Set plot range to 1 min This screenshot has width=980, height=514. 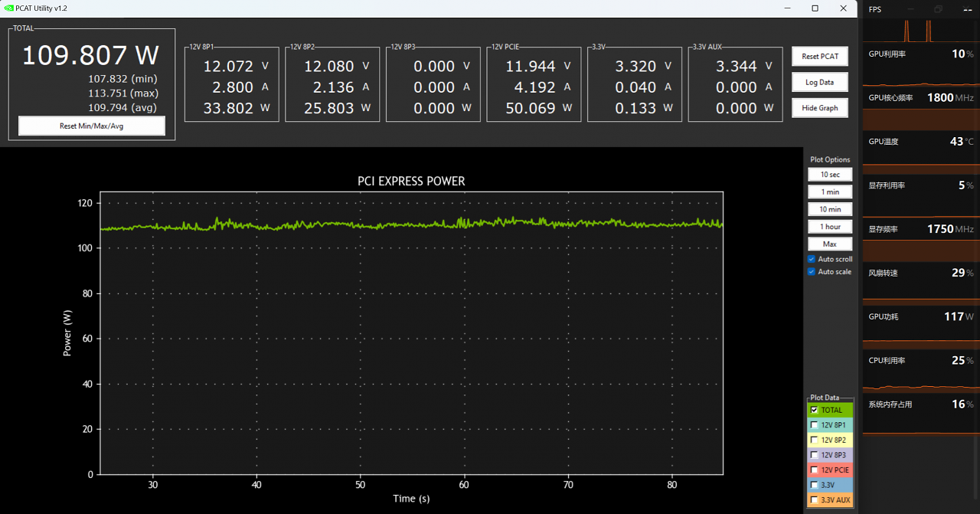[830, 192]
